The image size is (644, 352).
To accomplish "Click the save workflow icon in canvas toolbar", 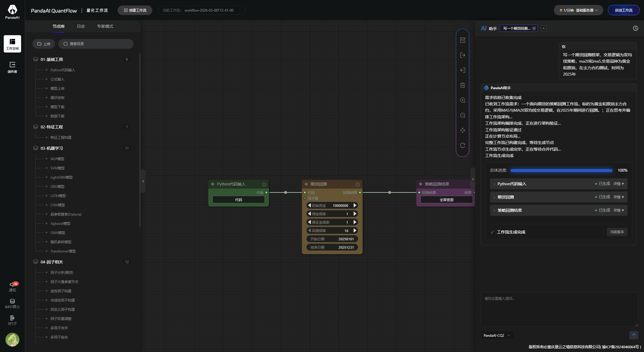I will tap(463, 40).
